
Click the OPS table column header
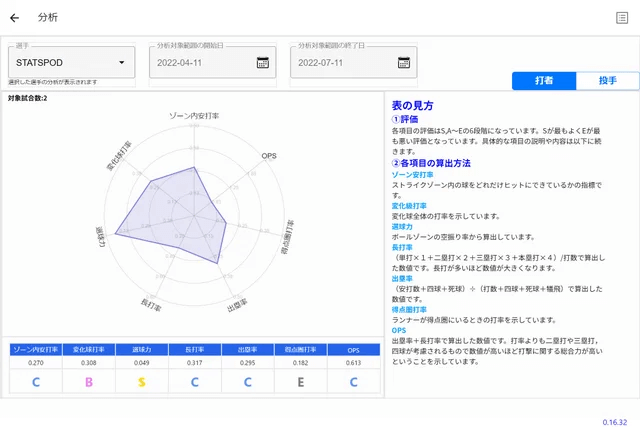[x=353, y=349]
